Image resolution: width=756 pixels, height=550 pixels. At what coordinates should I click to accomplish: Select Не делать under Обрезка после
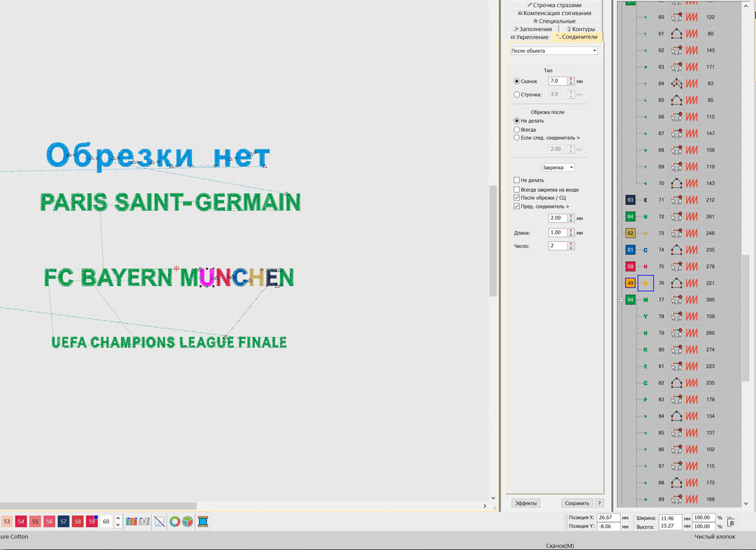point(517,121)
